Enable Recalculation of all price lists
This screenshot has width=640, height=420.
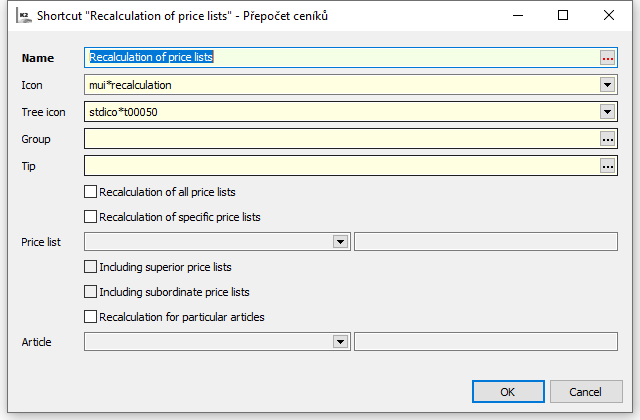pos(91,191)
